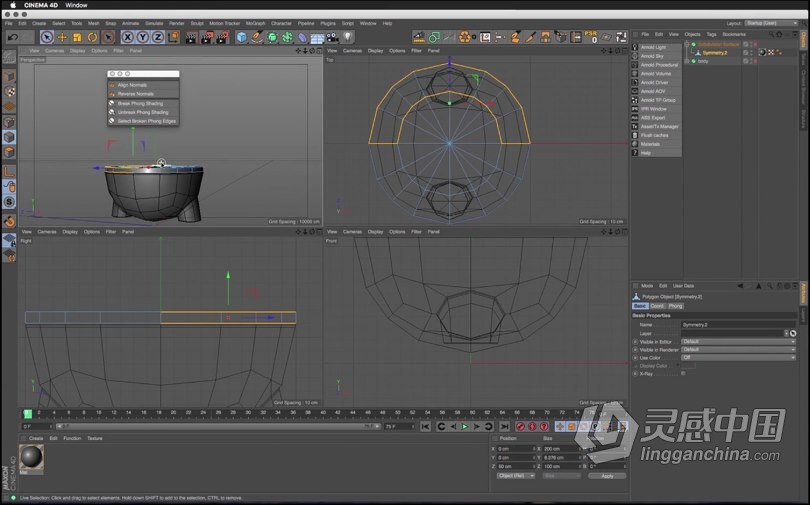Expand the body object tree node
Image resolution: width=810 pixels, height=505 pixels.
tap(687, 61)
